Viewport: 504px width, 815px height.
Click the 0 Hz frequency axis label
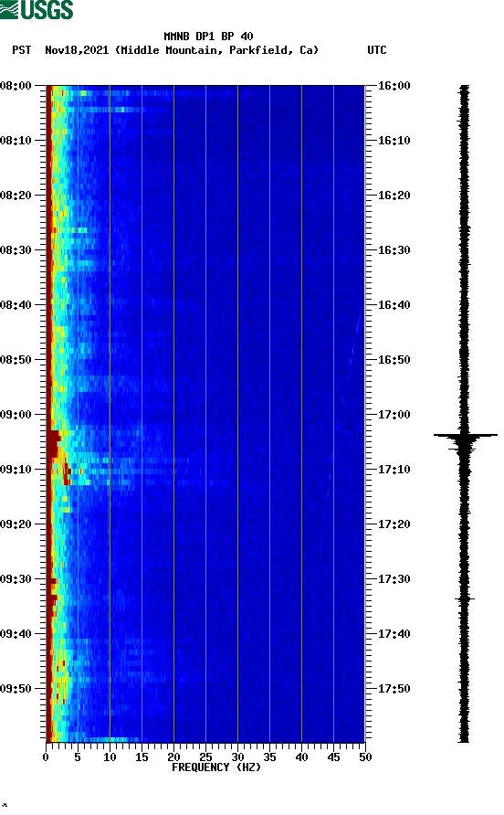[x=46, y=757]
